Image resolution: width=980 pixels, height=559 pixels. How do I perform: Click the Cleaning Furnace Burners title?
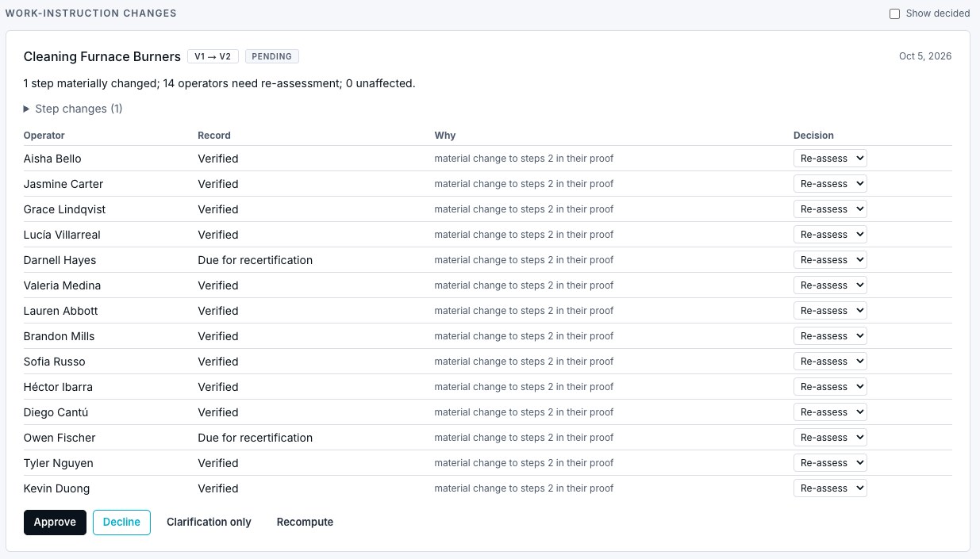(102, 56)
